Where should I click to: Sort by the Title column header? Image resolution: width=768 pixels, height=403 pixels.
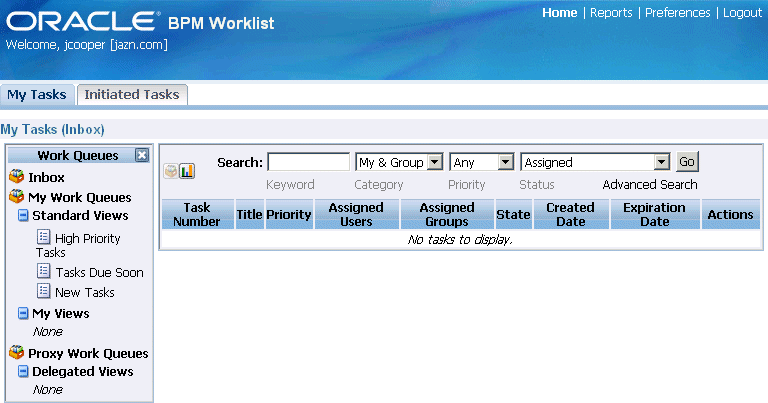pos(250,214)
